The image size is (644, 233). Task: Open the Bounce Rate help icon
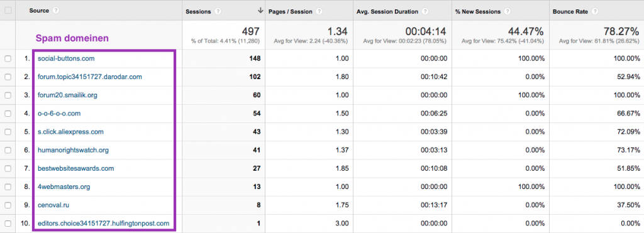click(595, 11)
